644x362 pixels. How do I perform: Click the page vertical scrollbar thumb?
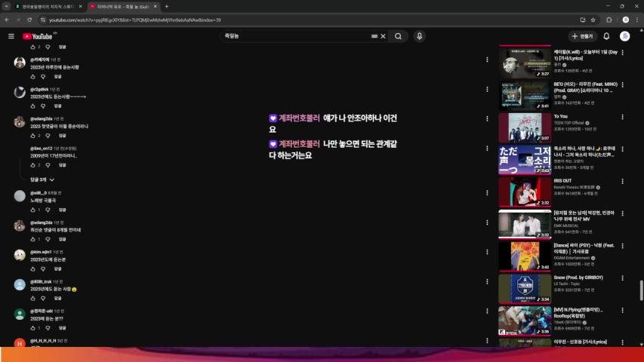(x=641, y=290)
